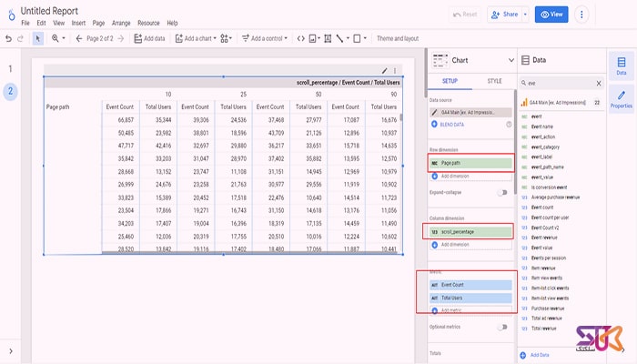Edit the GA4 Main data source pencil icon
The height and width of the screenshot is (364, 637).
[x=434, y=113]
